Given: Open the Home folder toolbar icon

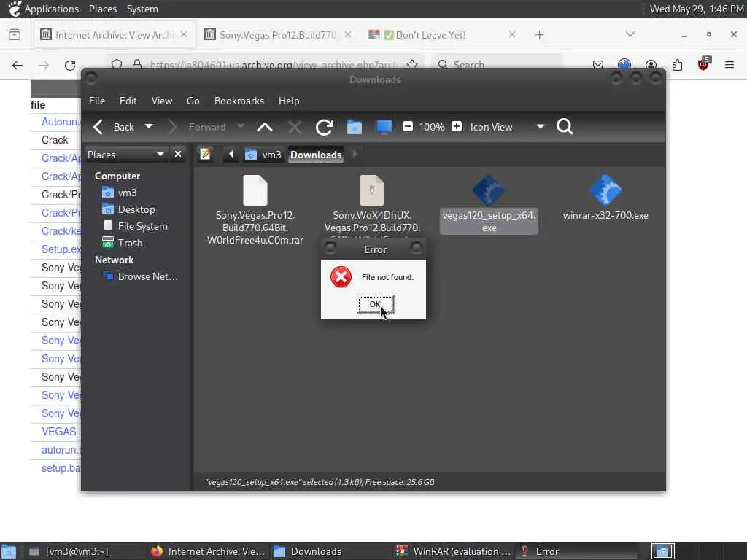Looking at the screenshot, I should (355, 127).
